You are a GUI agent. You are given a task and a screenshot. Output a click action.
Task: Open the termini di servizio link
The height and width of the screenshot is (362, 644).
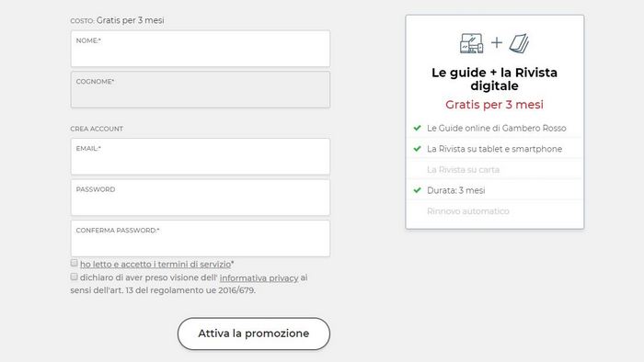point(155,264)
